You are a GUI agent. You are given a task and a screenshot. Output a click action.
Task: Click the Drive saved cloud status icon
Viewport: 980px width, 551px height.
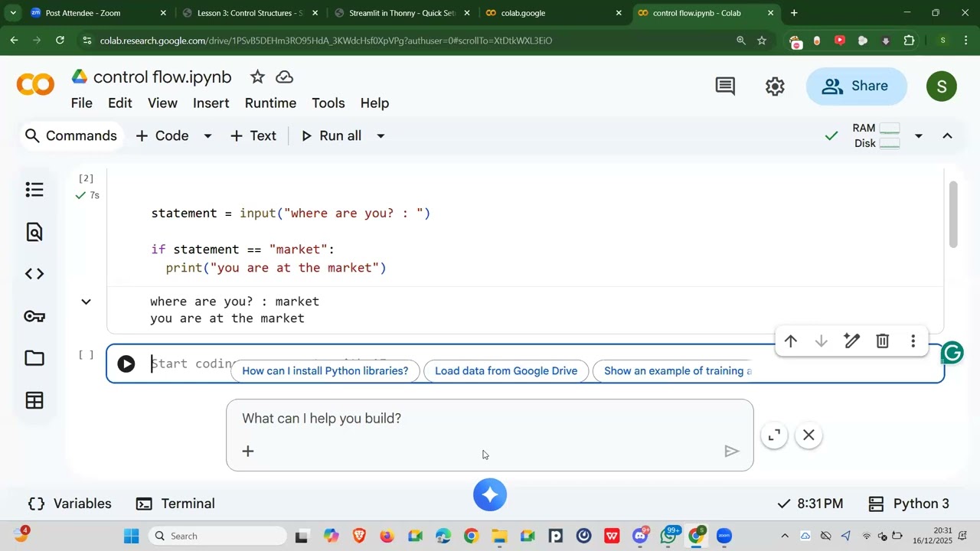[285, 77]
